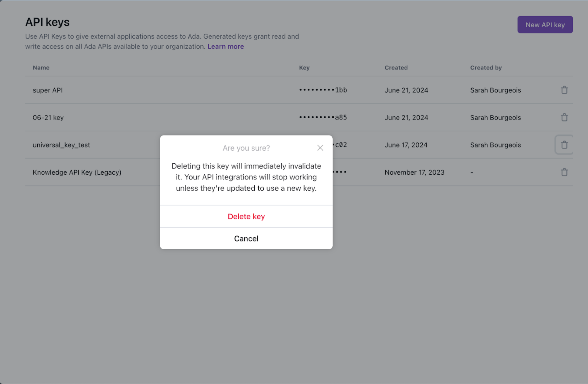Confirm with the red Delete key button
Image resolution: width=588 pixels, height=384 pixels.
pyautogui.click(x=246, y=216)
